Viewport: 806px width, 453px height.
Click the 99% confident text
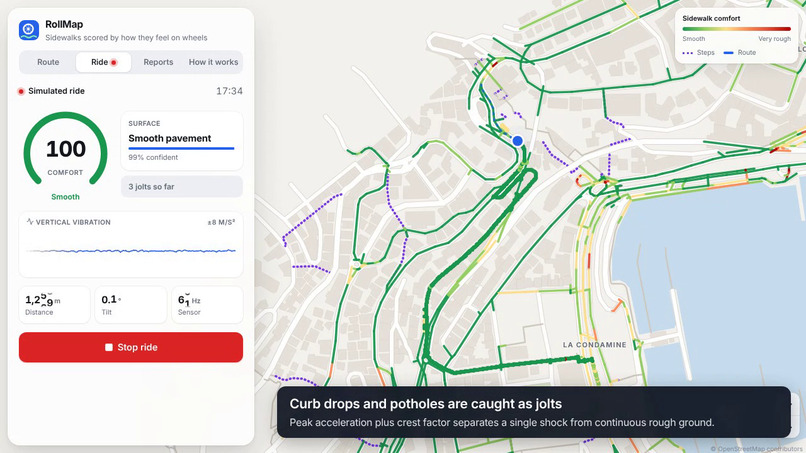point(153,157)
